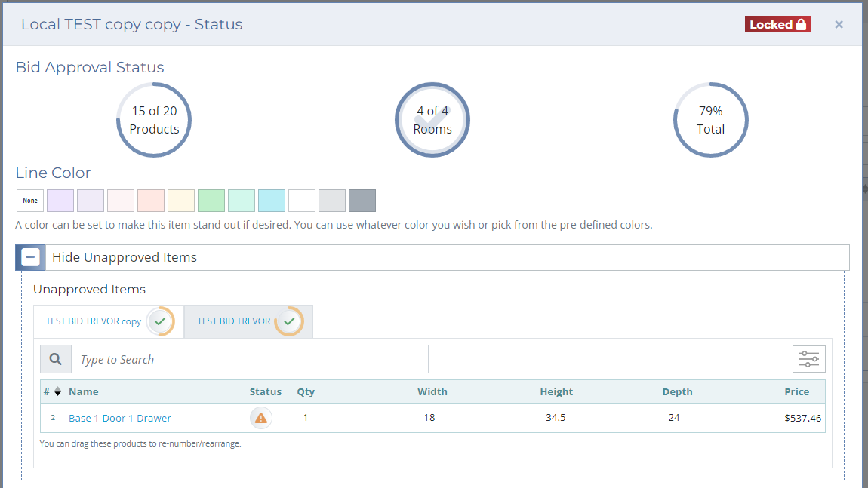The width and height of the screenshot is (868, 488).
Task: Click the Price column header
Action: point(796,391)
